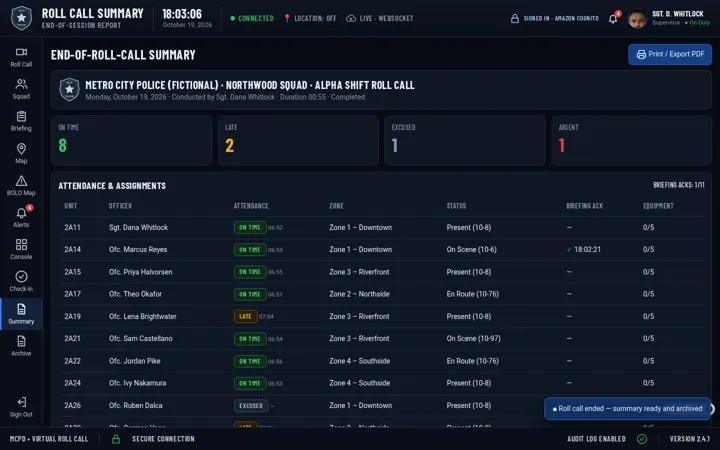Select Ofc. Ruben Dalca's row
The width and height of the screenshot is (720, 450).
[x=382, y=405]
